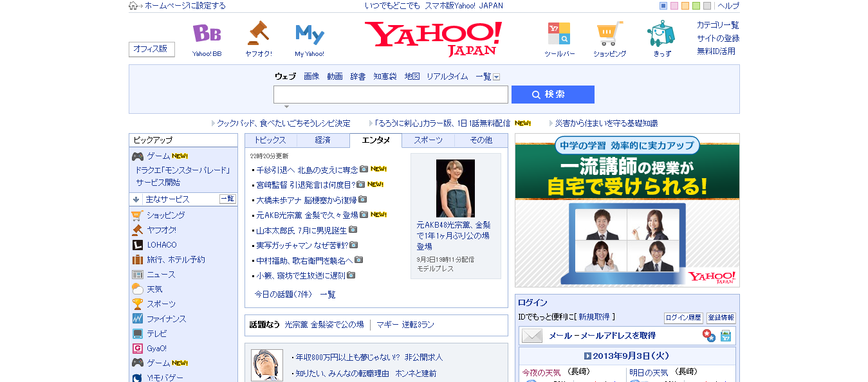Open the face illustration thumbnail beside 年収800万円
868x382 pixels.
point(267,365)
